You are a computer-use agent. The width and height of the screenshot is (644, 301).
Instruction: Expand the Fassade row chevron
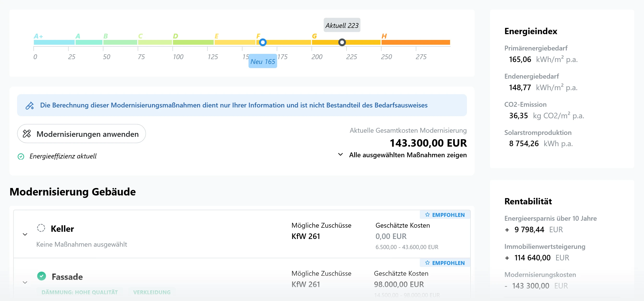click(25, 282)
